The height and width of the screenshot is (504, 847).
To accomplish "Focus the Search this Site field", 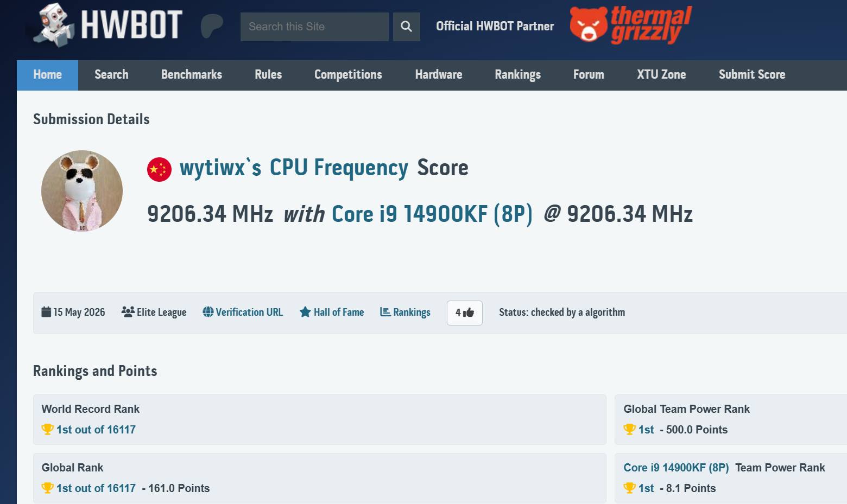I will click(x=314, y=27).
